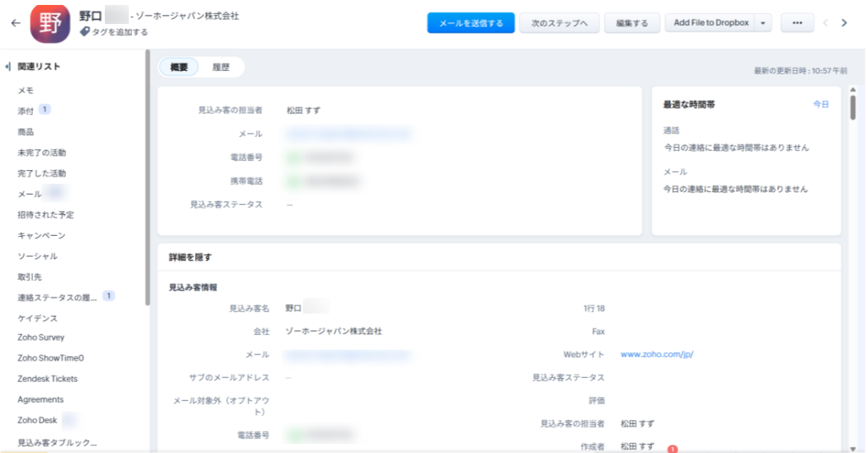Click the green phone icon next to 携帯電話
868x453 pixels.
pyautogui.click(x=293, y=181)
